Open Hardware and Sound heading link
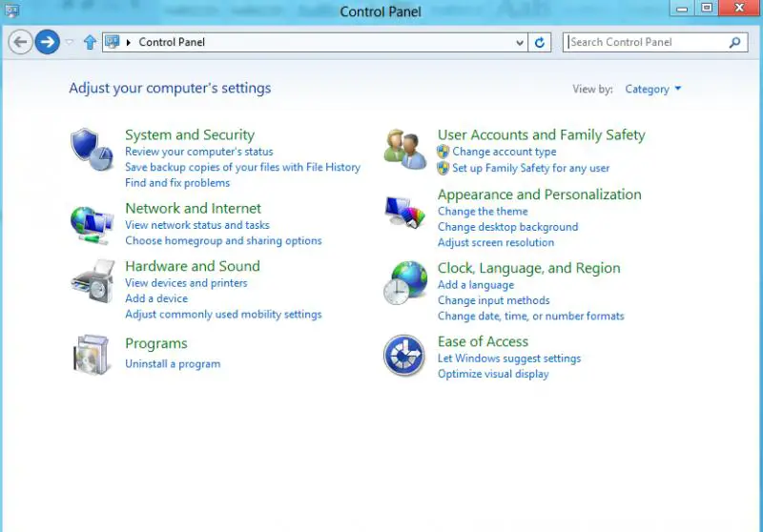The image size is (763, 532). [193, 266]
